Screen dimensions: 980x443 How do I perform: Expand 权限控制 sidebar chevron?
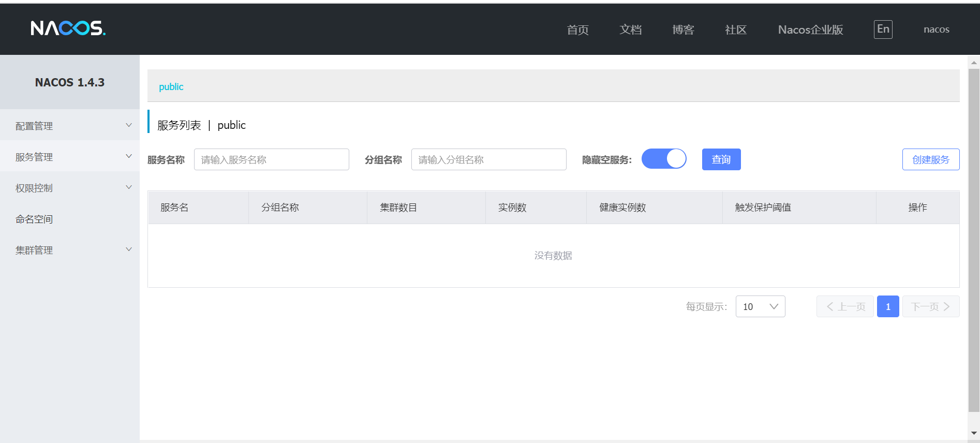coord(129,187)
